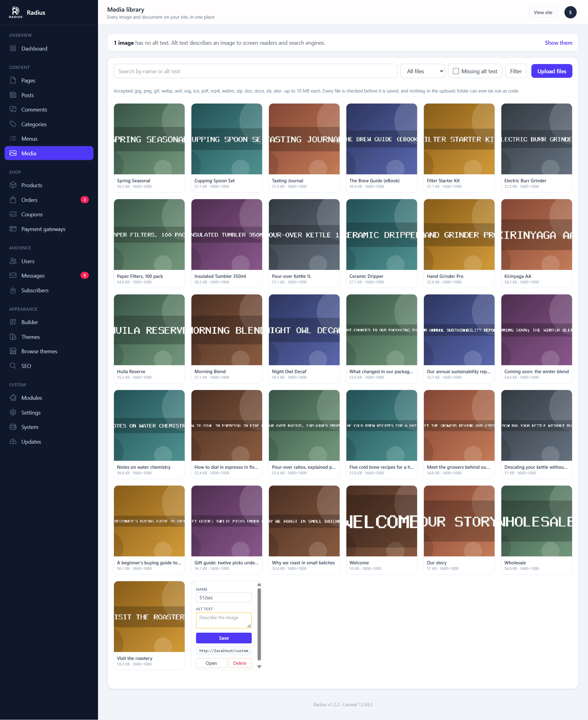Click the Hand Grinder Pro caption

coord(445,276)
